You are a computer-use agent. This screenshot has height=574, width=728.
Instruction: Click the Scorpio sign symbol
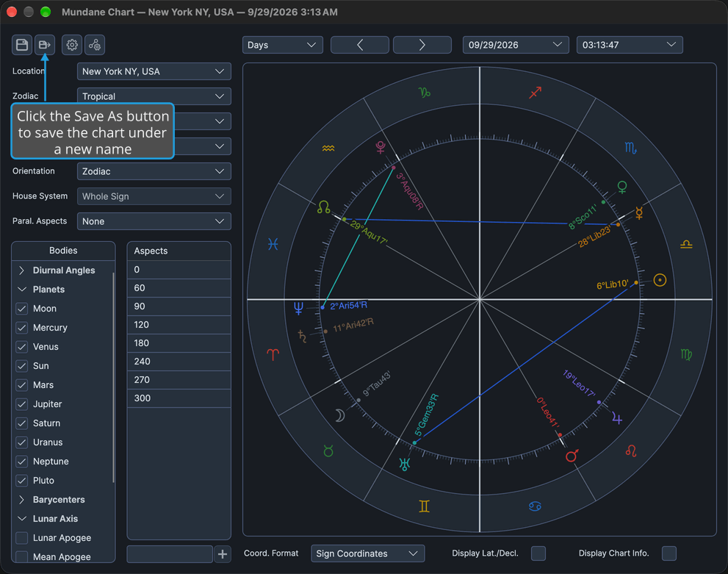pyautogui.click(x=630, y=148)
